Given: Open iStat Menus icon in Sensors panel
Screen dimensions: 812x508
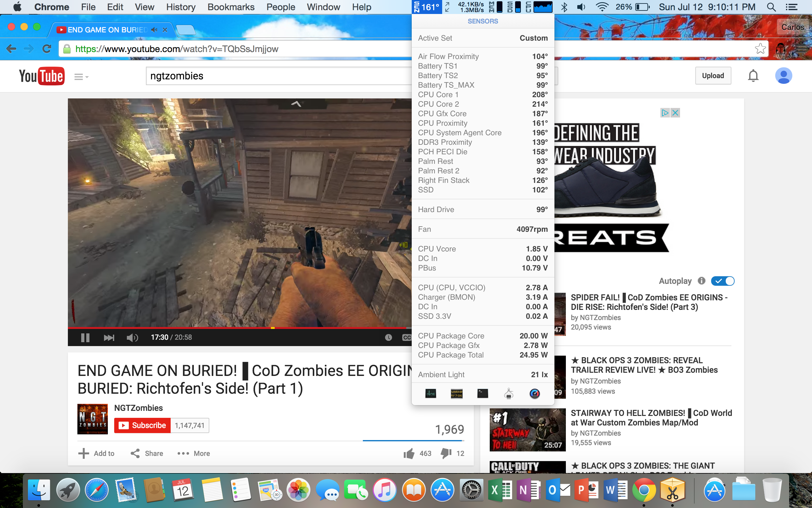Looking at the screenshot, I should point(534,393).
